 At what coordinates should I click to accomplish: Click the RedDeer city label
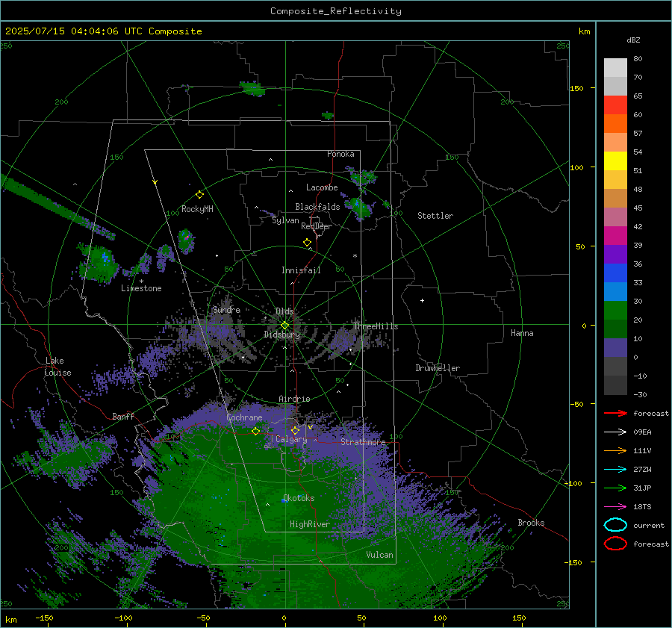tap(317, 226)
